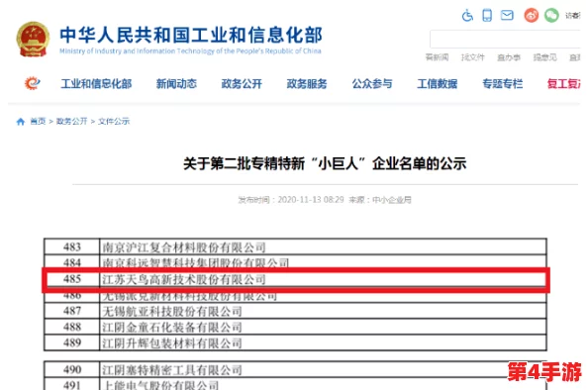Click the number cell 485
This screenshot has width=588, height=390.
72,279
